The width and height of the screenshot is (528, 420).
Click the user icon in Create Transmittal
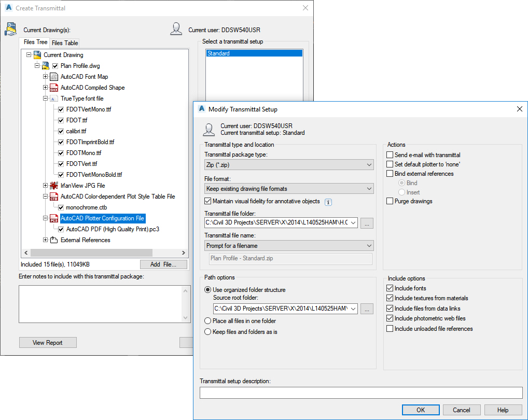pyautogui.click(x=176, y=29)
